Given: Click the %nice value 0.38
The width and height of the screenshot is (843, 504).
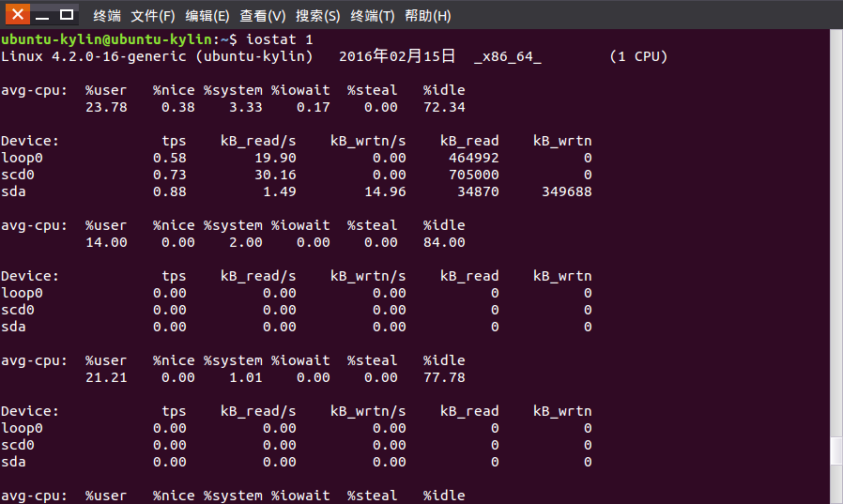Looking at the screenshot, I should coord(178,107).
